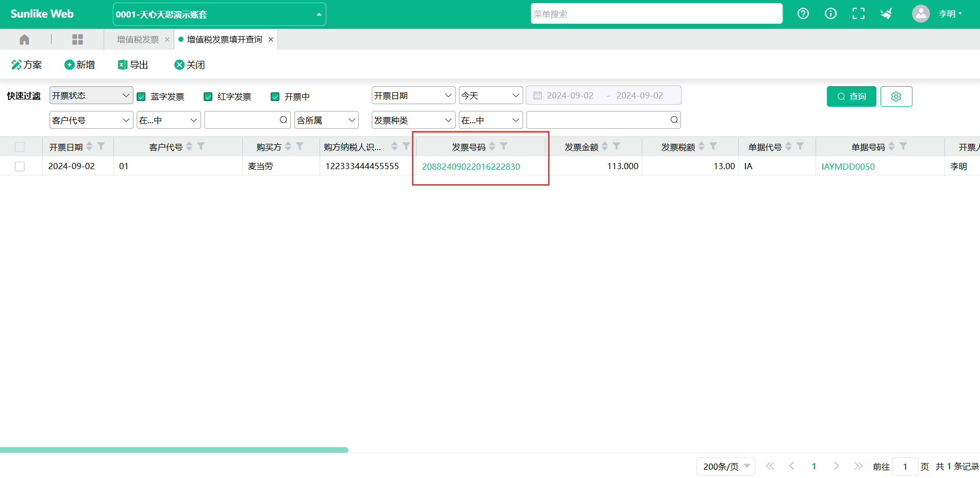Open the help question-mark icon
This screenshot has width=980, height=478.
[x=803, y=14]
